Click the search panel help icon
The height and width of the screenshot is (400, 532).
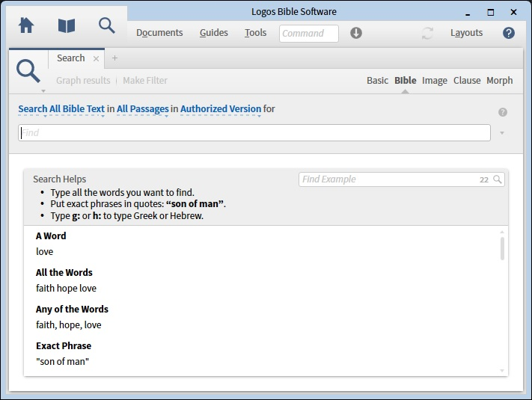[503, 112]
